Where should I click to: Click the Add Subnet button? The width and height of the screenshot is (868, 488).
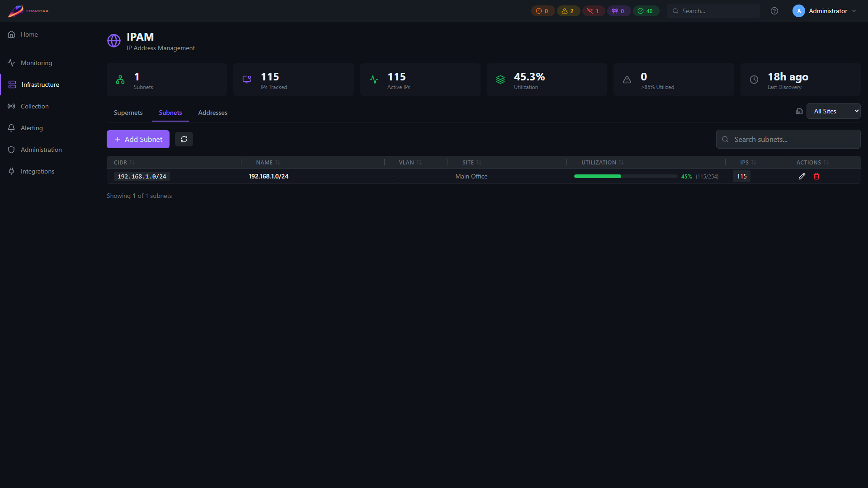click(138, 139)
